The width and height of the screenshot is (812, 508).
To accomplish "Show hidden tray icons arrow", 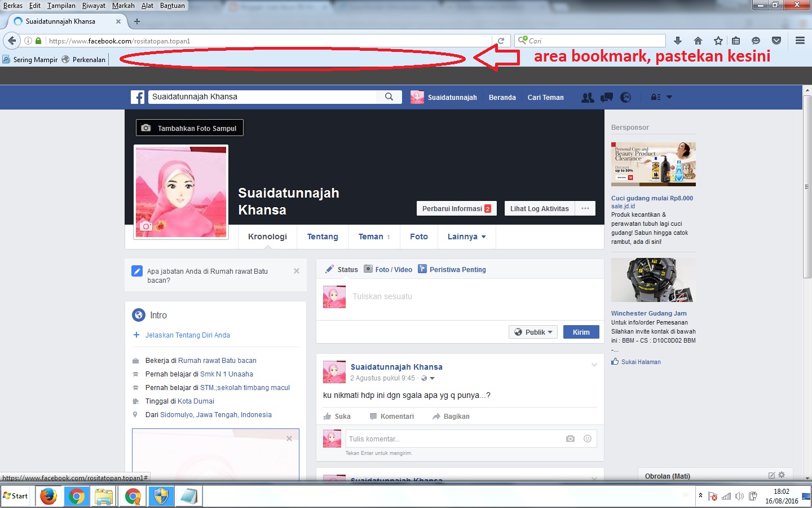I will tap(700, 496).
